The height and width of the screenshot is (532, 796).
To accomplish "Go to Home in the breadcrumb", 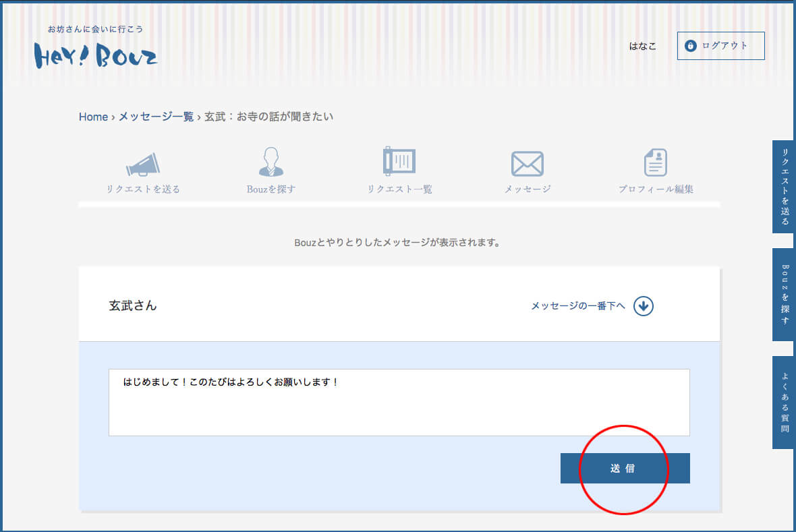I will tap(93, 117).
